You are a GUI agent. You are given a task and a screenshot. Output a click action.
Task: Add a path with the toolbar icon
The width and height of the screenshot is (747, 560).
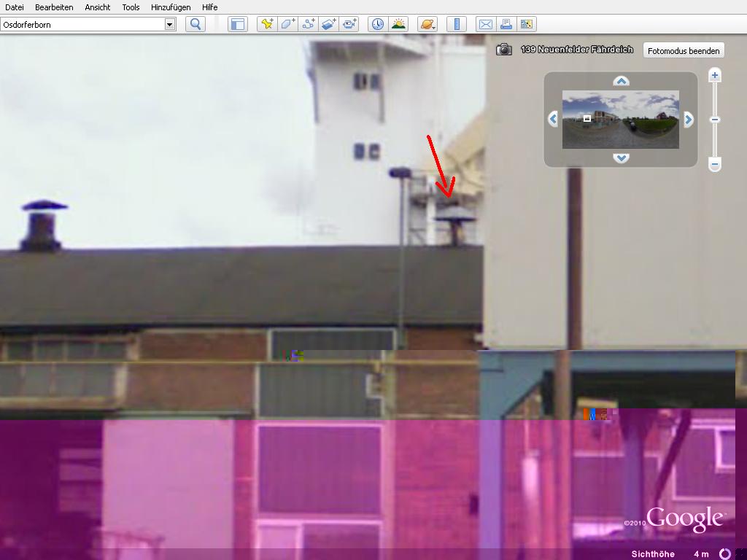pyautogui.click(x=308, y=24)
